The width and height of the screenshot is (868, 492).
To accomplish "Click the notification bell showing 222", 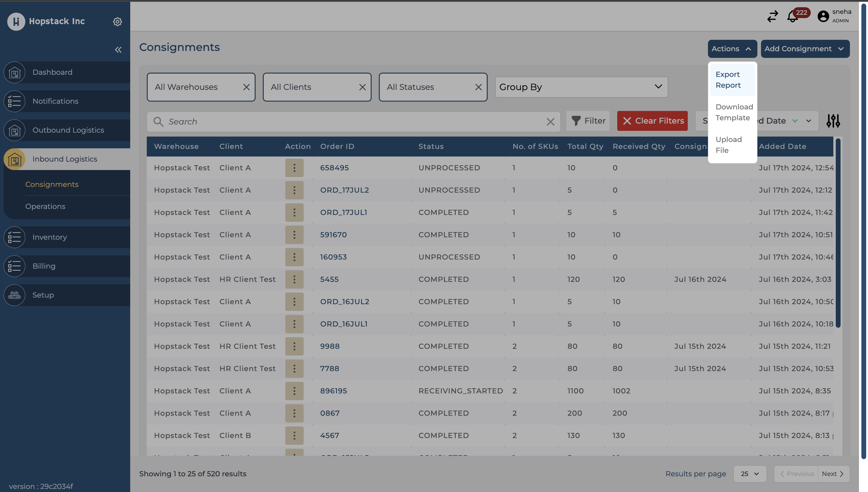I will click(792, 16).
